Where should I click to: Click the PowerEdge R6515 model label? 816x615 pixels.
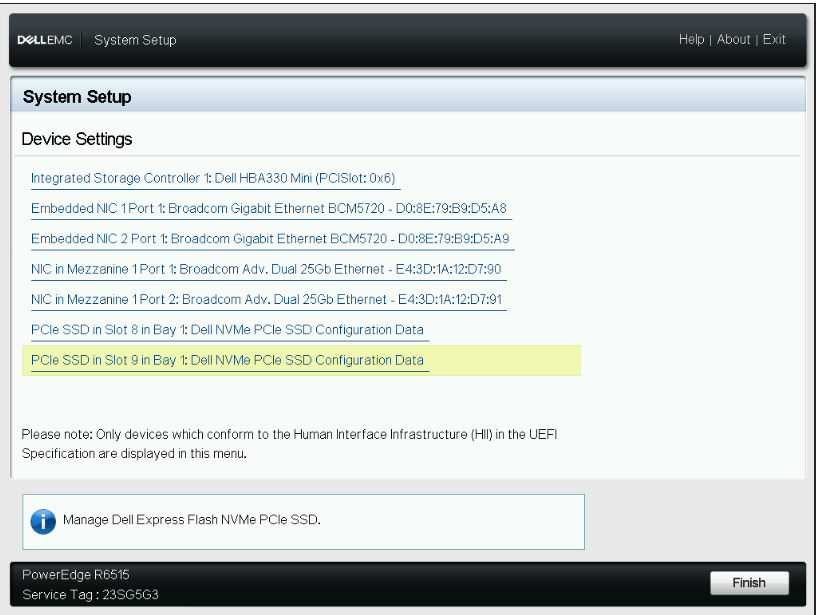(x=76, y=574)
